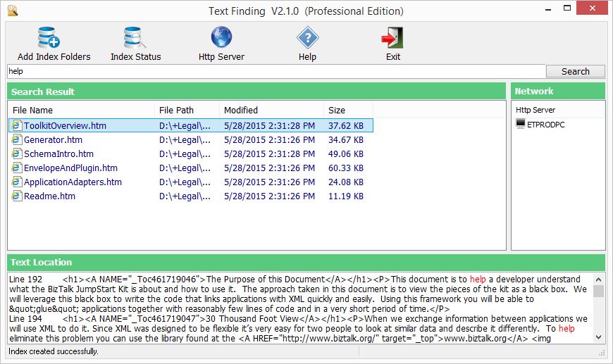Viewport: 613px width, 364px height.
Task: Click the 24.08 KB size cell
Action: point(345,182)
